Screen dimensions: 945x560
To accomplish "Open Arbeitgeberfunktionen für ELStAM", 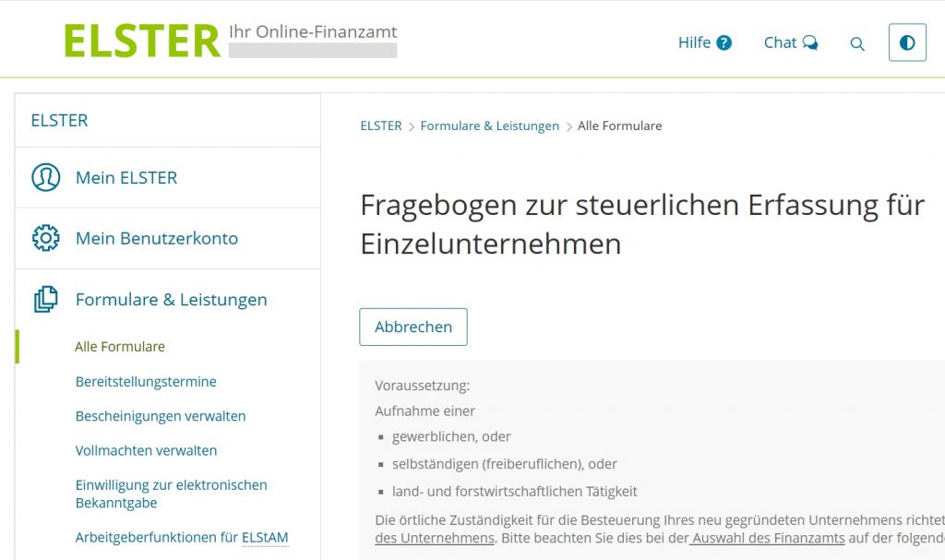I will tap(182, 537).
